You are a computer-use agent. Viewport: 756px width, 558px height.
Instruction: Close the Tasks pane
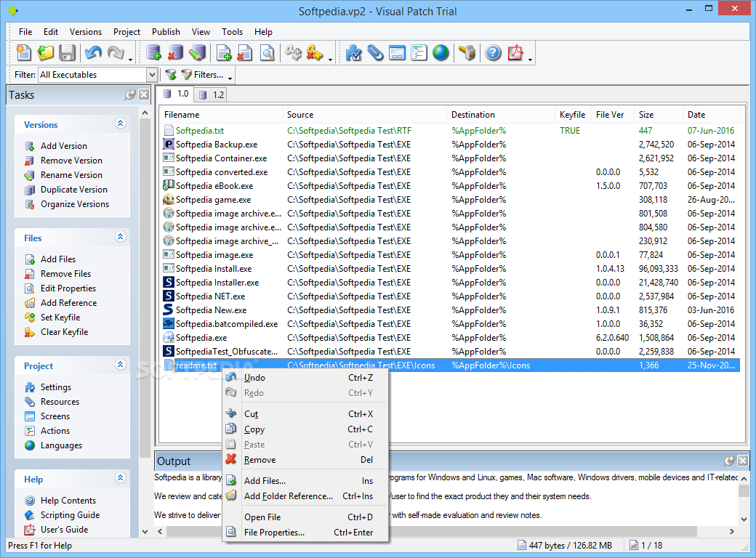(144, 94)
